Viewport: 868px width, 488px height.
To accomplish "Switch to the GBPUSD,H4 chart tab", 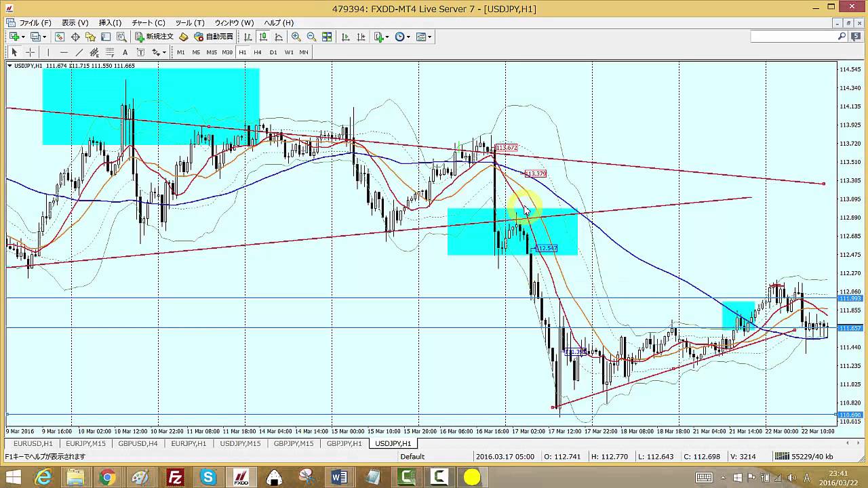I will (x=138, y=443).
